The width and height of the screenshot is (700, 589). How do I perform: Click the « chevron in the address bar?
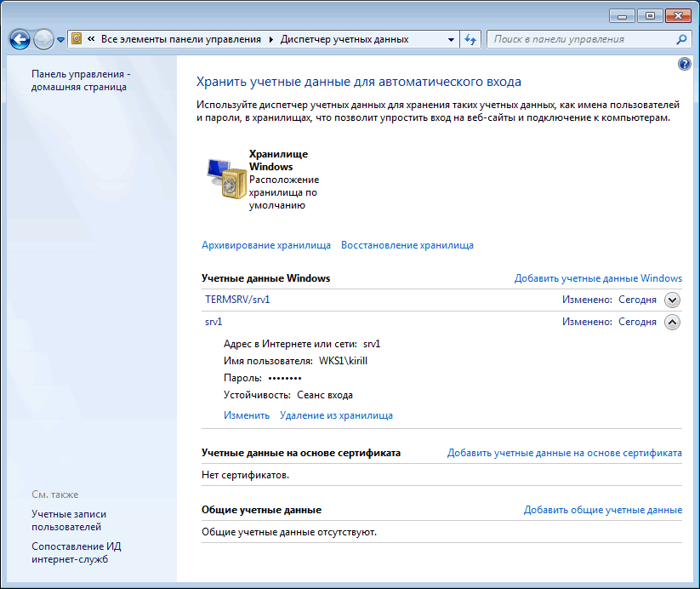click(91, 39)
